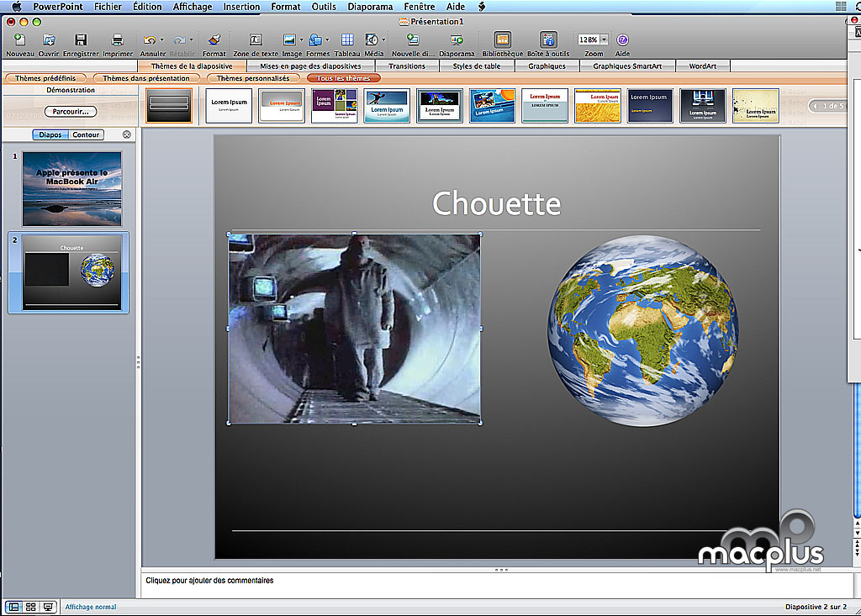Open the Mises en page des diapositives tab

[x=311, y=66]
